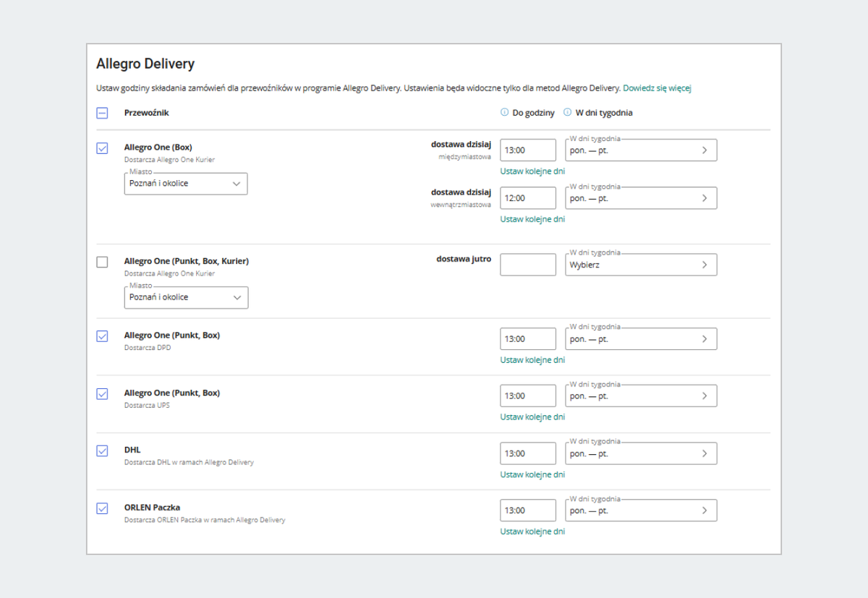Screen dimensions: 868x598
Task: Focus the 13:00 time field for międzymiastowa delivery
Action: tap(528, 150)
